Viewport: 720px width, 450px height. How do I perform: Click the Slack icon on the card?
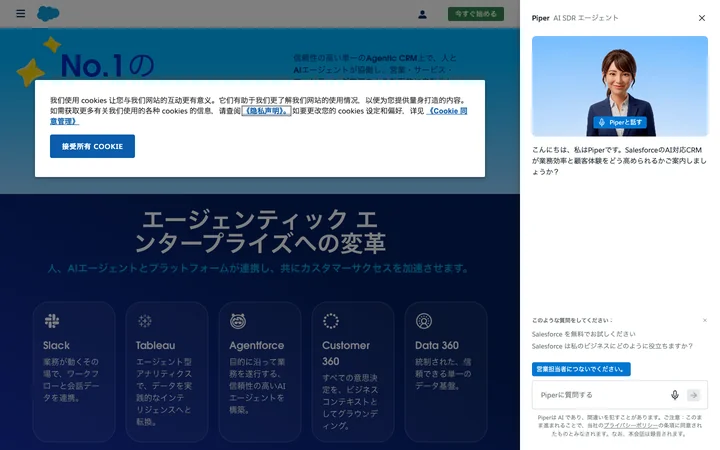(52, 321)
